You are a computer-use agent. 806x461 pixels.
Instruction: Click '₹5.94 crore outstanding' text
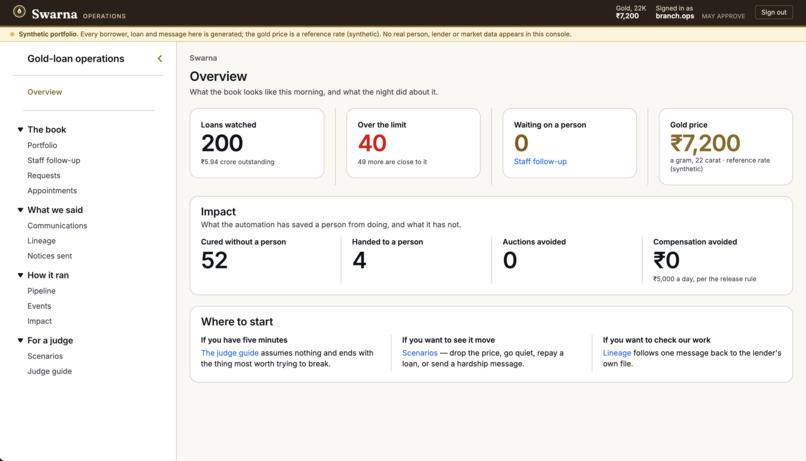237,162
